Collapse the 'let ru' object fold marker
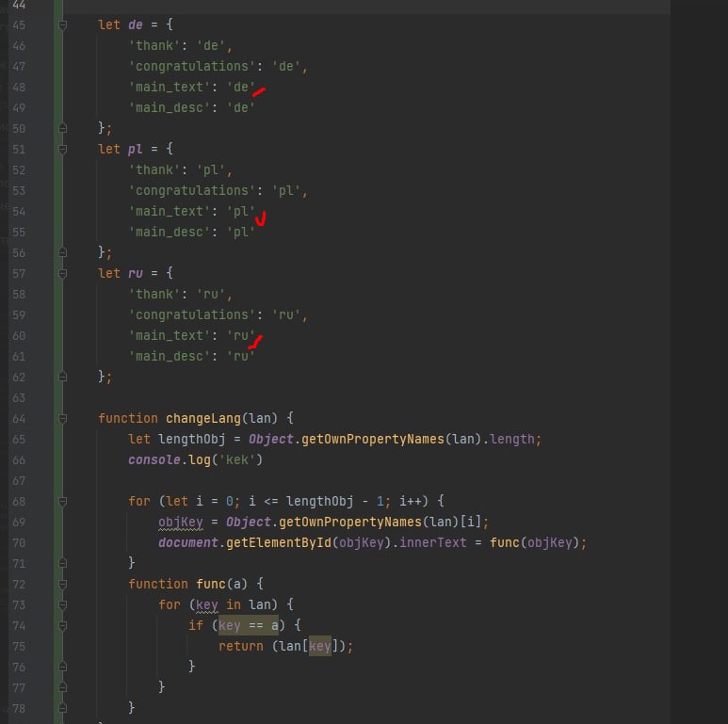The width and height of the screenshot is (728, 724). coord(63,273)
